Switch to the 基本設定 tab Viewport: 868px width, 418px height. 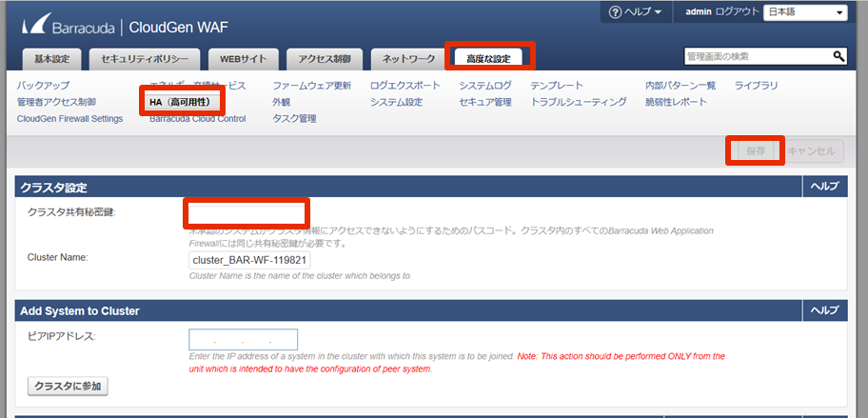click(52, 59)
